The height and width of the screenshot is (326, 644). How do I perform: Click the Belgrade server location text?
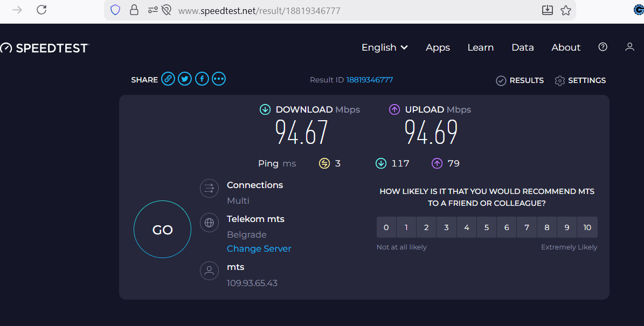tap(247, 235)
